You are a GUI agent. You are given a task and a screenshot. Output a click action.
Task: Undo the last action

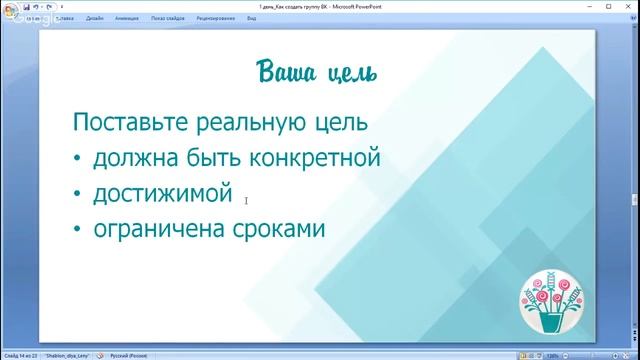36,7
